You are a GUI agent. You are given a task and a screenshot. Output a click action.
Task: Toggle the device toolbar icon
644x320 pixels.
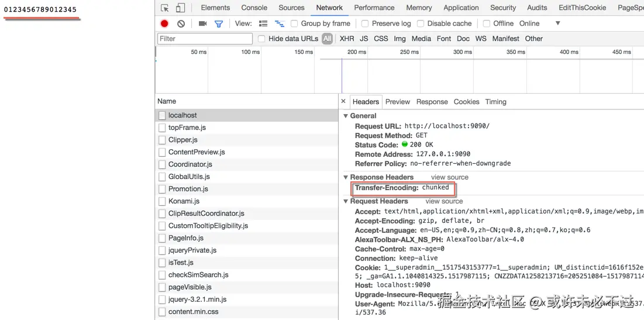(180, 8)
